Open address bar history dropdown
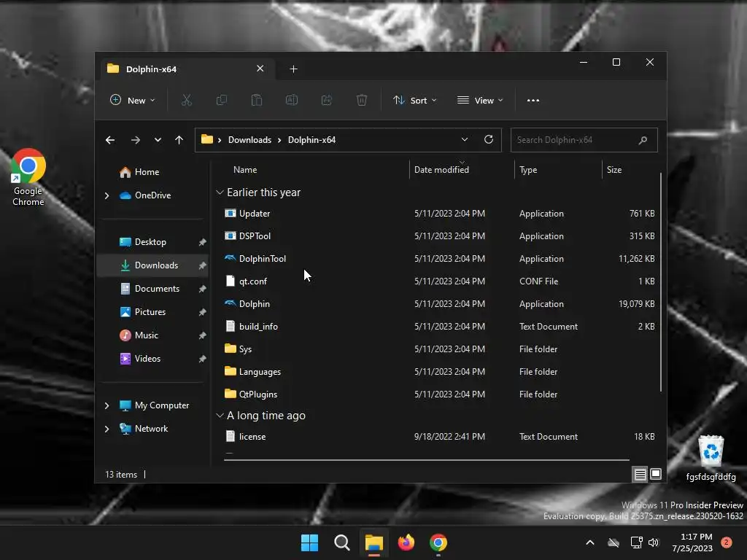The width and height of the screenshot is (747, 560). [465, 139]
